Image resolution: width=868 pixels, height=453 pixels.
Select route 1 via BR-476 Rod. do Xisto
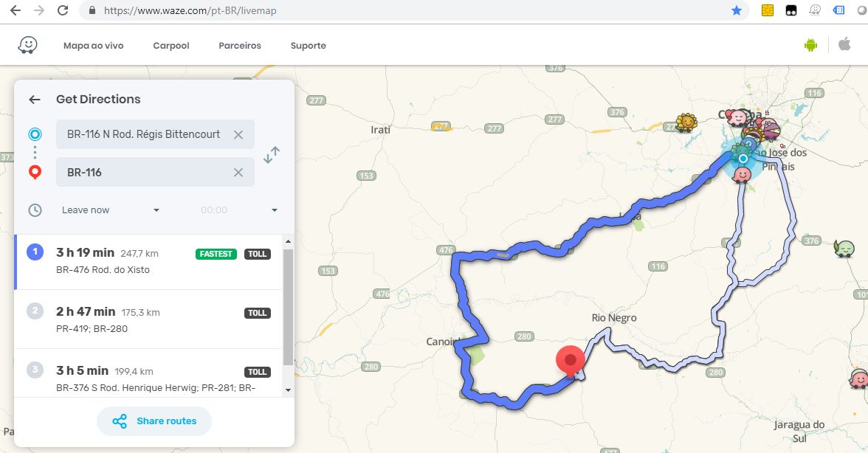point(148,262)
